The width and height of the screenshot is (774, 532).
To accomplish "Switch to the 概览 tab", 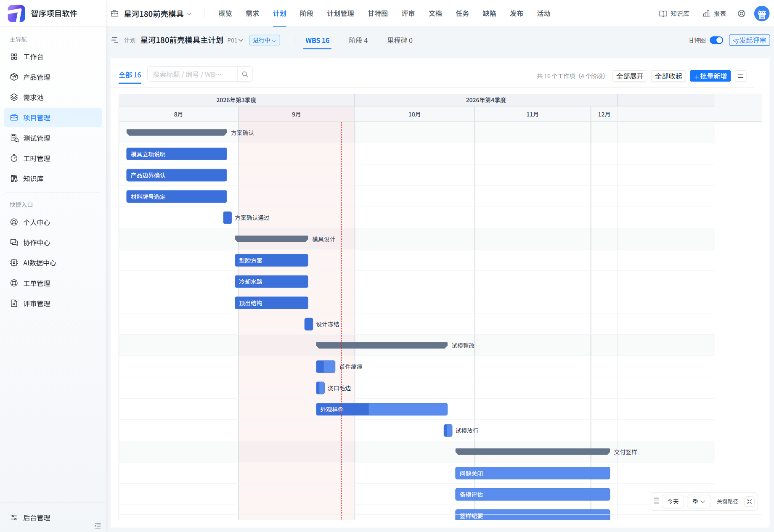I will [225, 13].
